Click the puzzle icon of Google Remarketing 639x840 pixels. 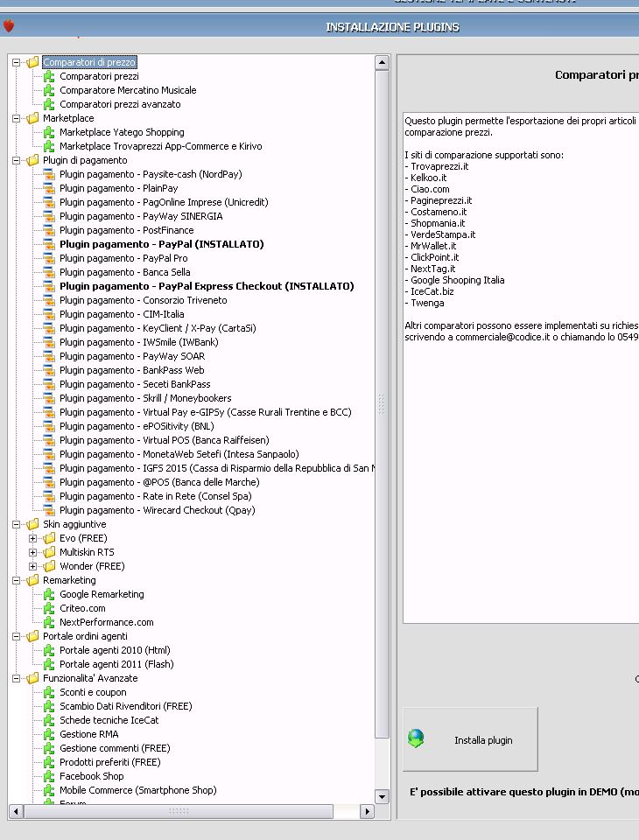click(49, 594)
